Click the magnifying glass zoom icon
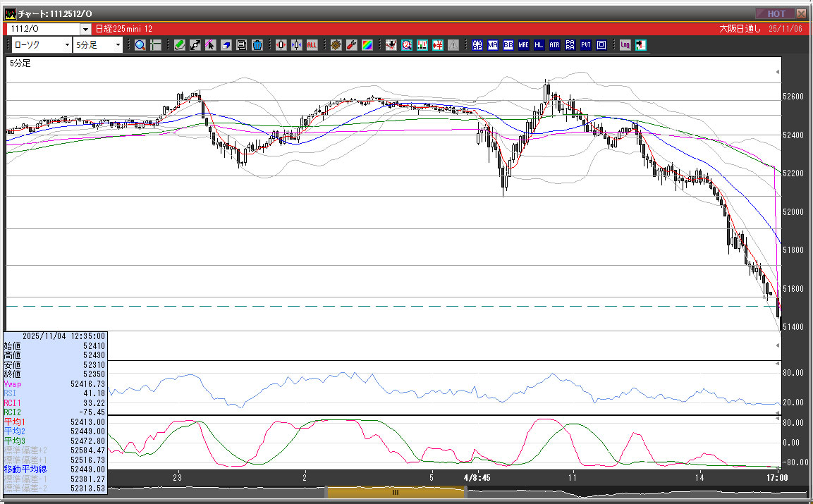The height and width of the screenshot is (504, 813). pos(140,45)
